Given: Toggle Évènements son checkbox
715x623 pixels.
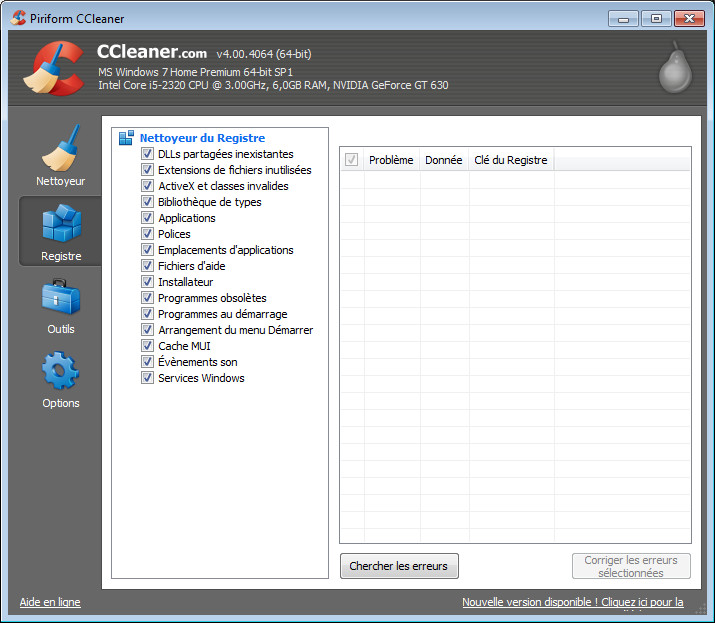Looking at the screenshot, I should 147,362.
